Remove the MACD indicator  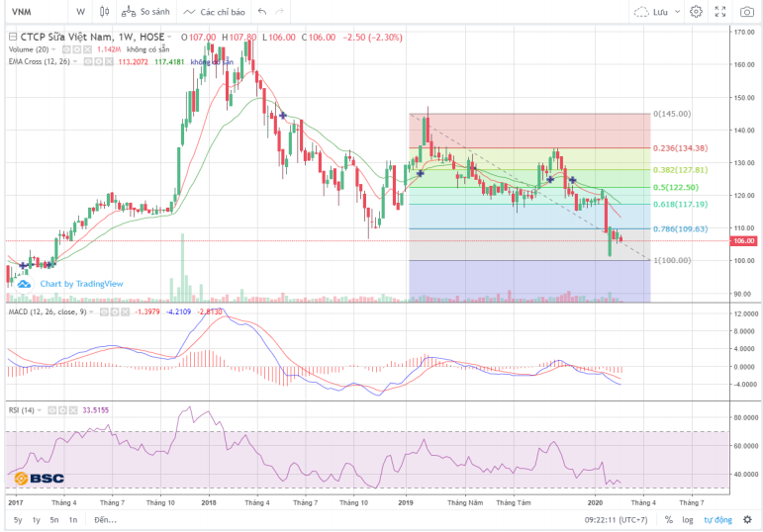125,311
